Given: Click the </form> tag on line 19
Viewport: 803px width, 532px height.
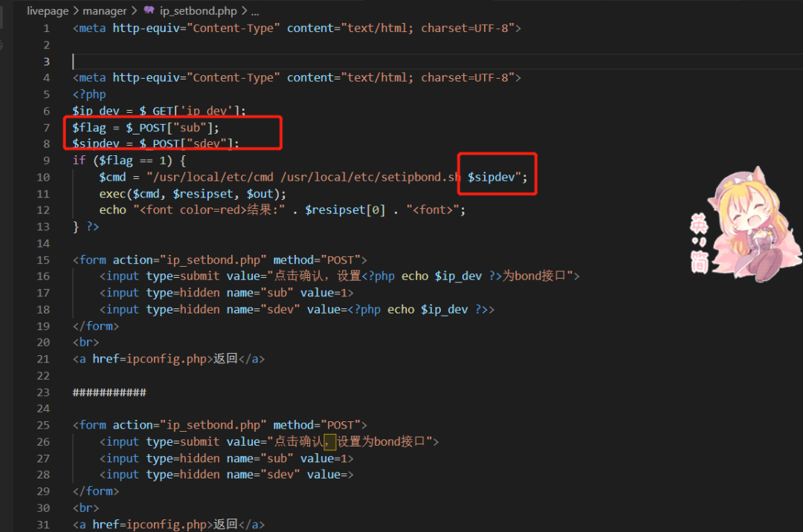Looking at the screenshot, I should [x=96, y=326].
